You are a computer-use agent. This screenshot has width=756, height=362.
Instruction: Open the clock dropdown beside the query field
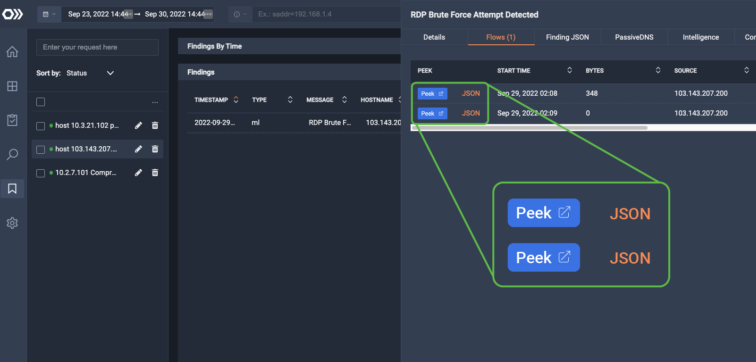pyautogui.click(x=240, y=14)
